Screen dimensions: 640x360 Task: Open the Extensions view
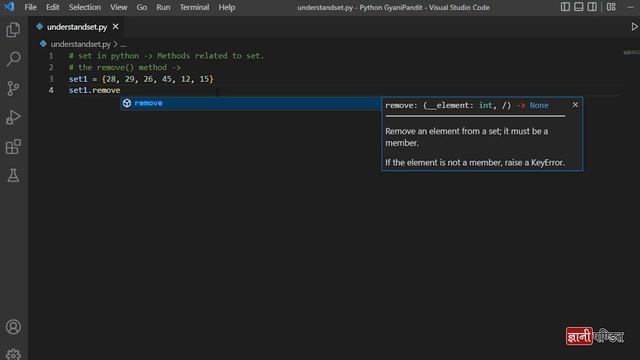(x=13, y=147)
